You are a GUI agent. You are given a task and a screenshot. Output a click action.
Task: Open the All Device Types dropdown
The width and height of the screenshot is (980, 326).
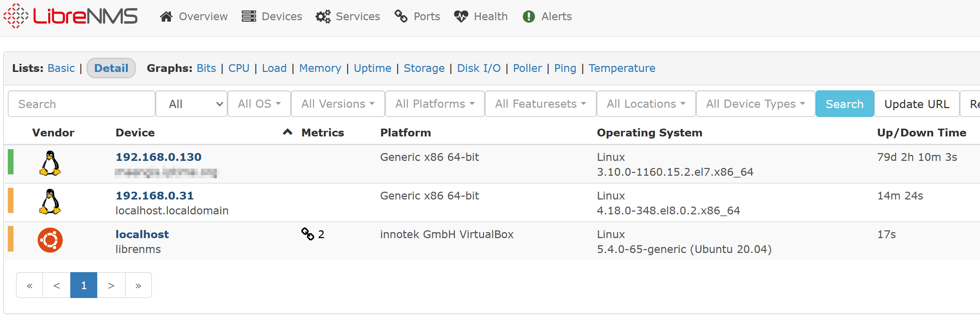(x=755, y=104)
